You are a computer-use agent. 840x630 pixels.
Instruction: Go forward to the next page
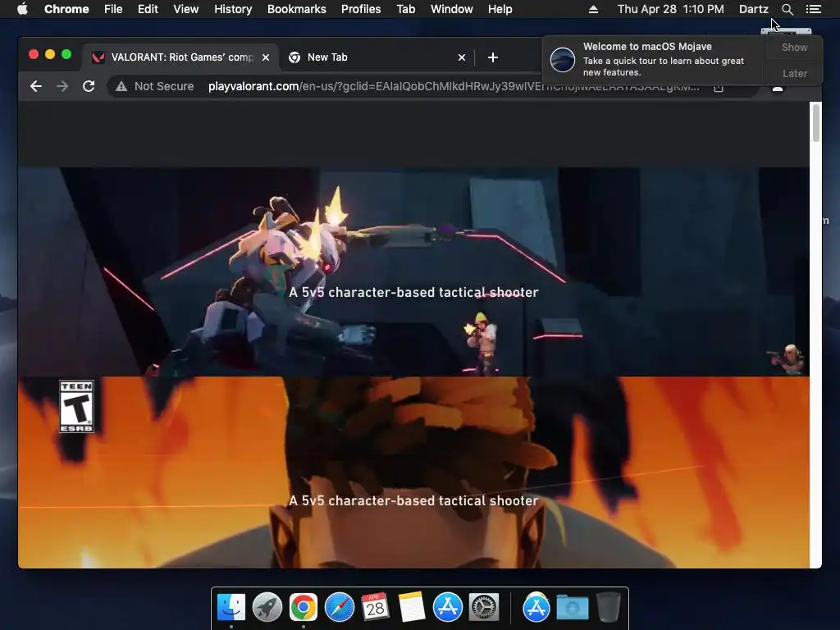62,86
